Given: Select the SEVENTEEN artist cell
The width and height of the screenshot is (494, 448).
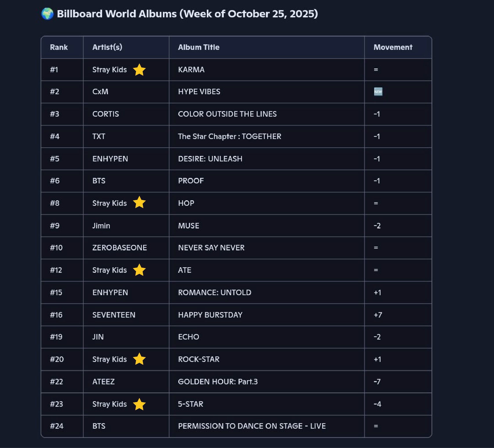Looking at the screenshot, I should (114, 315).
